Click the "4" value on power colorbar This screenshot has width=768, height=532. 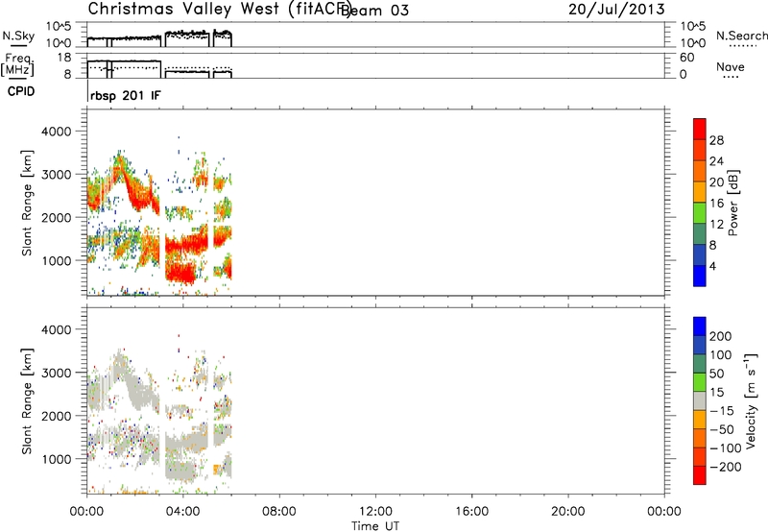pyautogui.click(x=712, y=266)
